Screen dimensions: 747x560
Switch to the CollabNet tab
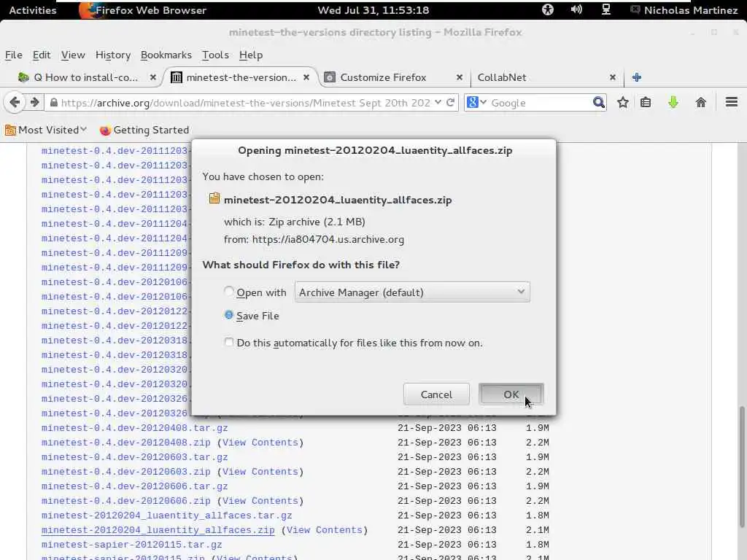tap(546, 77)
